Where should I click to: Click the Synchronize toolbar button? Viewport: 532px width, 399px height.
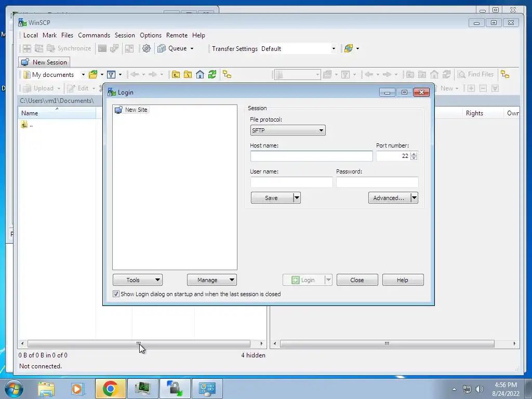click(x=69, y=48)
